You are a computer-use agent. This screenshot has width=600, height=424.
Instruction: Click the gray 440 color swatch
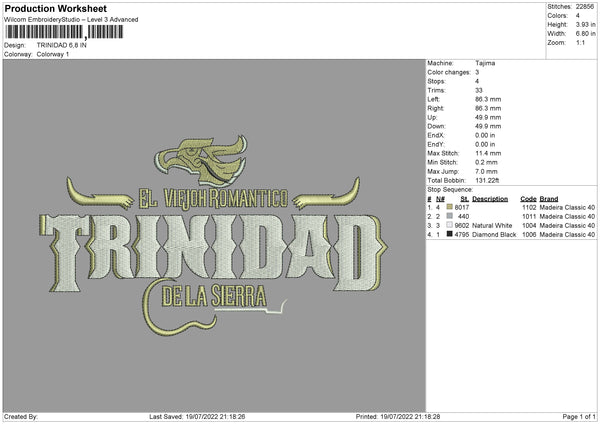pos(450,216)
